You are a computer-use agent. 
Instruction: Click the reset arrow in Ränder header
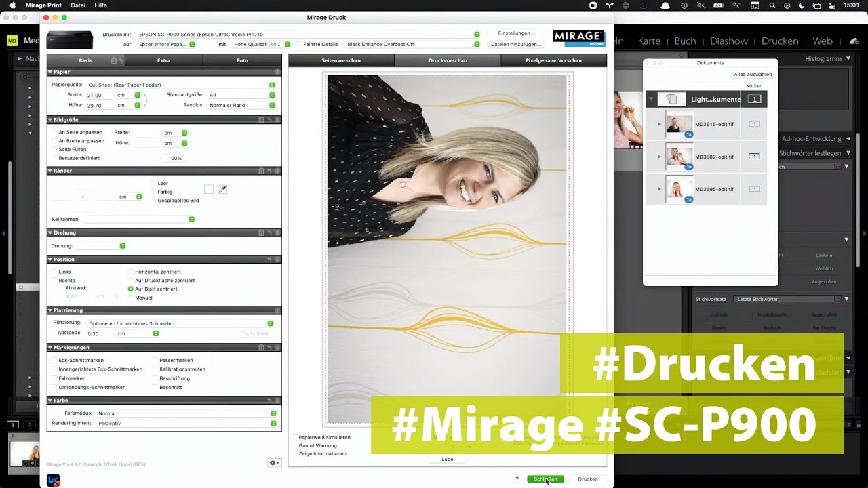(x=269, y=171)
